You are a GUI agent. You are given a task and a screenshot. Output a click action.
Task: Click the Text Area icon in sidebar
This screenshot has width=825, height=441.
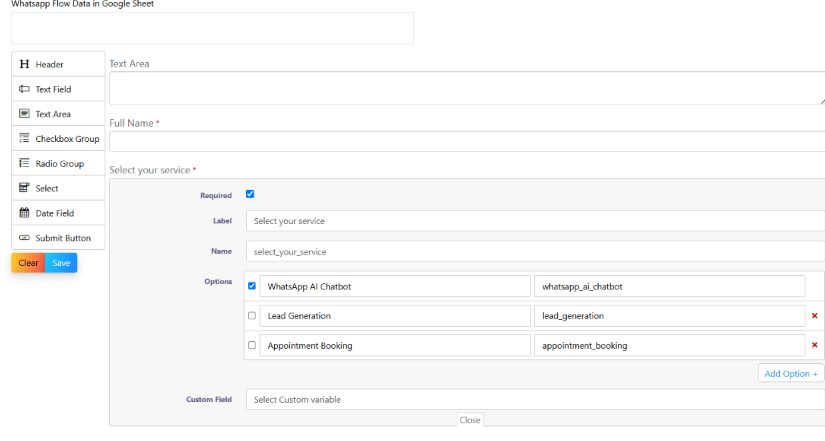[x=24, y=114]
